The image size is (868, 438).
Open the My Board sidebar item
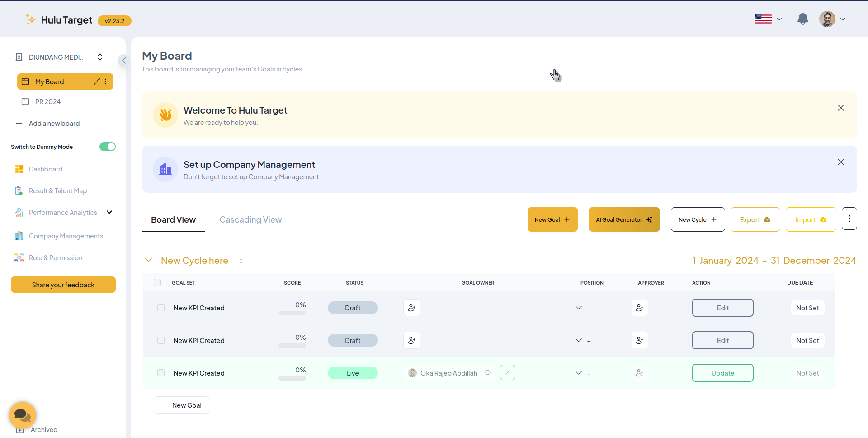click(65, 81)
